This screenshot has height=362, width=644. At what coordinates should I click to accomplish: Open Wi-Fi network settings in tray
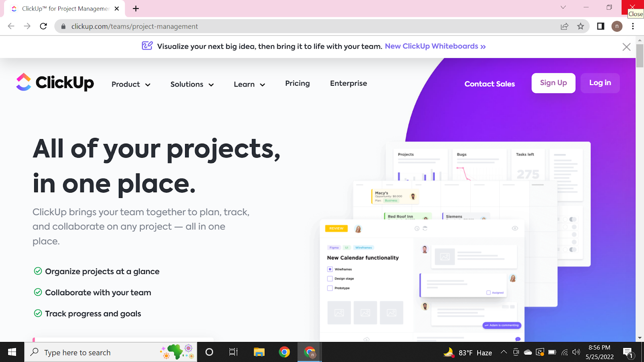[x=565, y=352]
